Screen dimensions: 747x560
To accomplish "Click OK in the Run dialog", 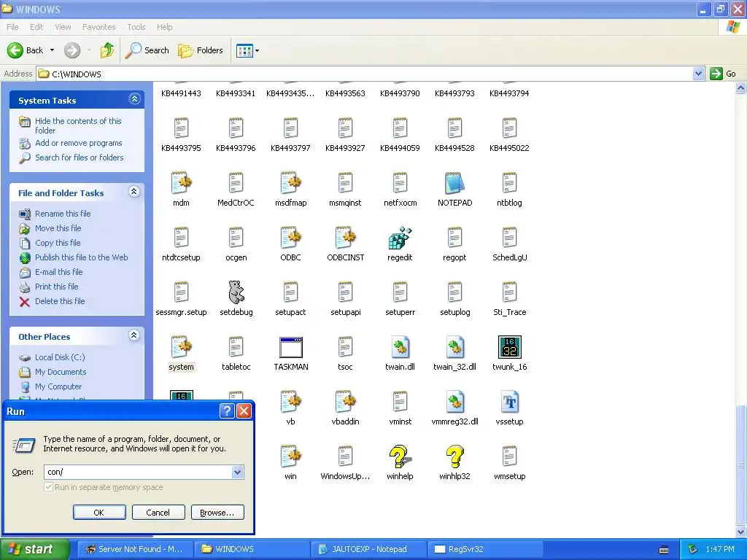I will pyautogui.click(x=99, y=513).
